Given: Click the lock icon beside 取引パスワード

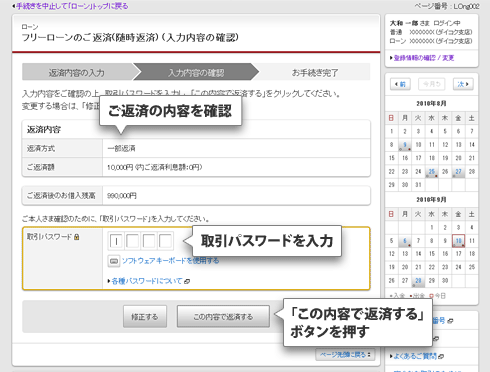Looking at the screenshot, I should tap(77, 237).
